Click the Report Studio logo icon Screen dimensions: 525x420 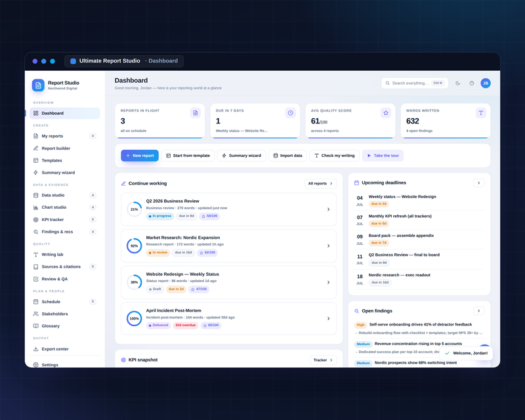click(38, 85)
